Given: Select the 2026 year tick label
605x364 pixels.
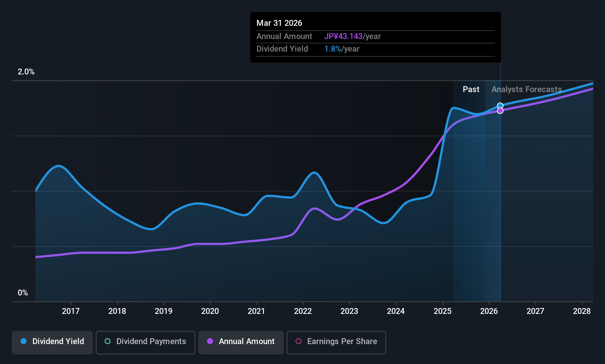Looking at the screenshot, I should (489, 311).
